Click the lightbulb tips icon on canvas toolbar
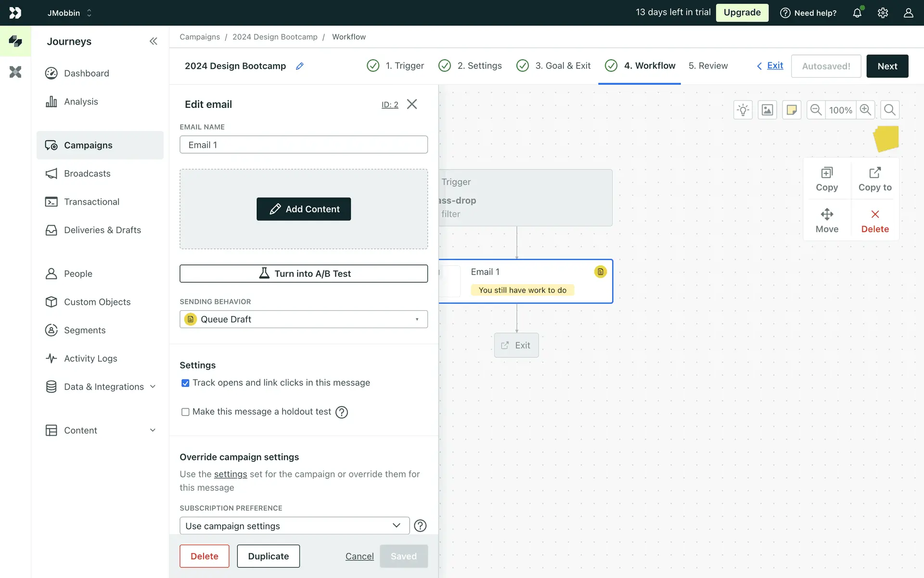 click(743, 110)
